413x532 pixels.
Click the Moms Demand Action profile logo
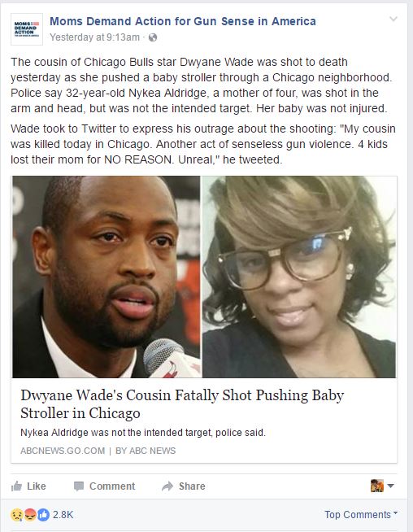pyautogui.click(x=27, y=29)
